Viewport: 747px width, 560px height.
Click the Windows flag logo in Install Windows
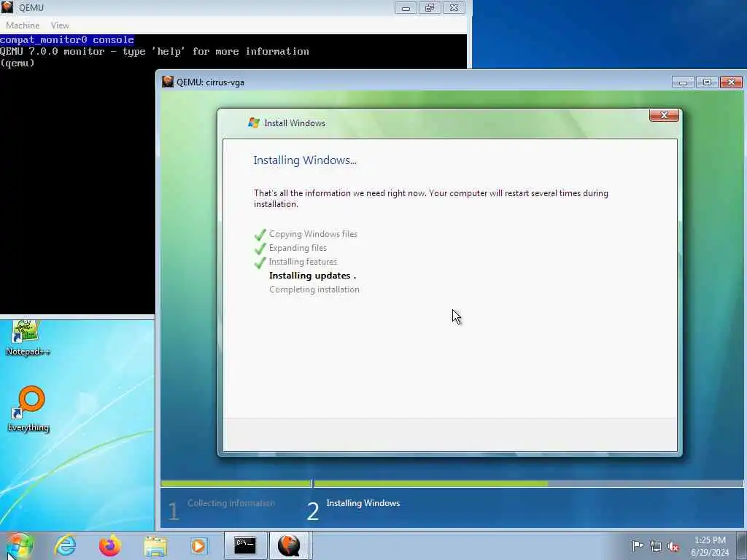tap(254, 122)
